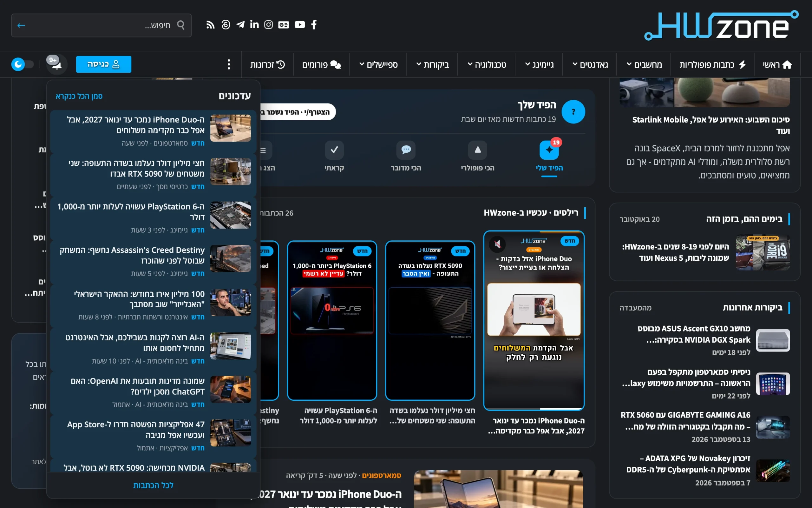
Task: Click סמן הכל כנקרא link
Action: coord(79,96)
